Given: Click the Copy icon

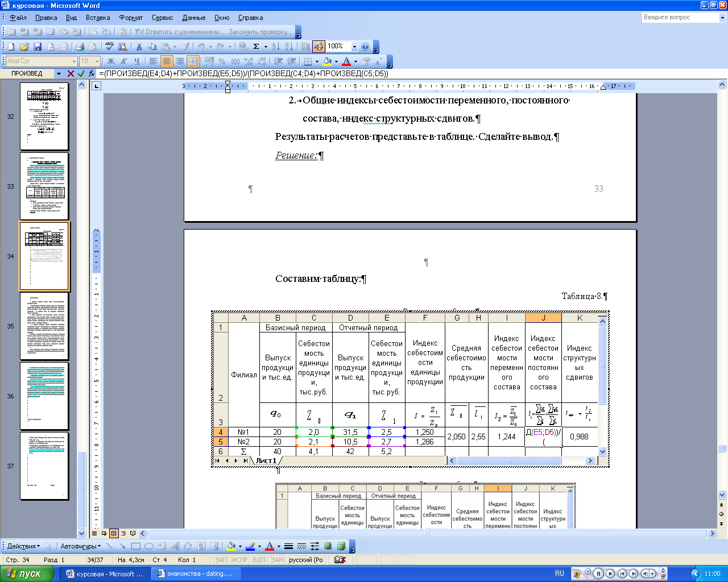Looking at the screenshot, I should pyautogui.click(x=152, y=47).
